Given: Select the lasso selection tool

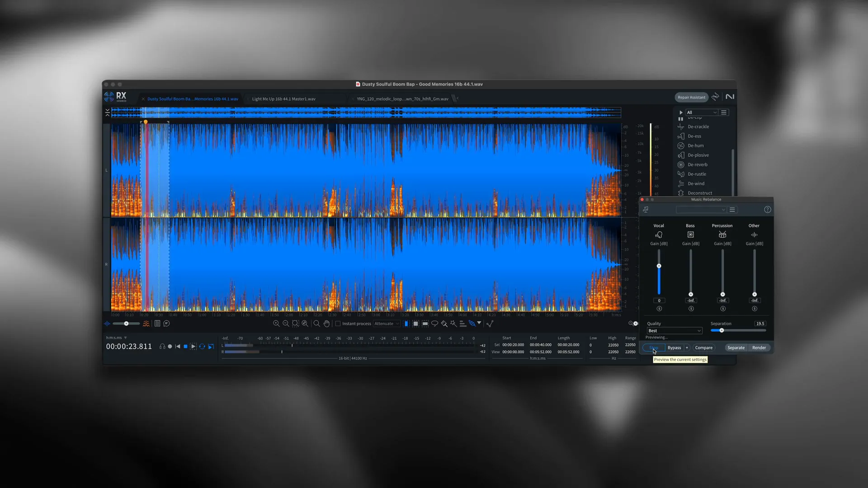Looking at the screenshot, I should (x=434, y=324).
